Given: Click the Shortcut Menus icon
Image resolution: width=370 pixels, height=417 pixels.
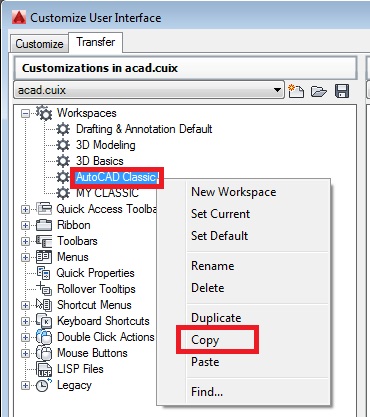Looking at the screenshot, I should pyautogui.click(x=44, y=305).
